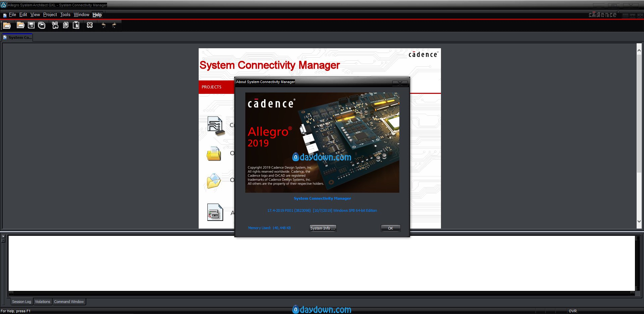
Task: Click the archive document icon on start page
Action: click(x=215, y=212)
